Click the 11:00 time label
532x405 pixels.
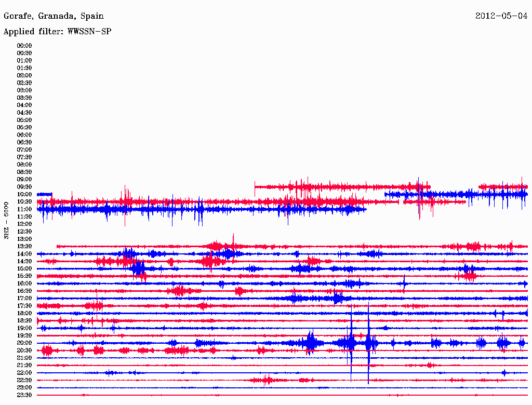24,209
